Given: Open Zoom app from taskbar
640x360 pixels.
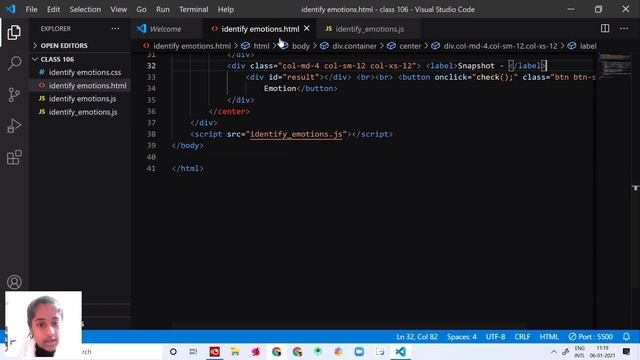Looking at the screenshot, I should point(359,351).
